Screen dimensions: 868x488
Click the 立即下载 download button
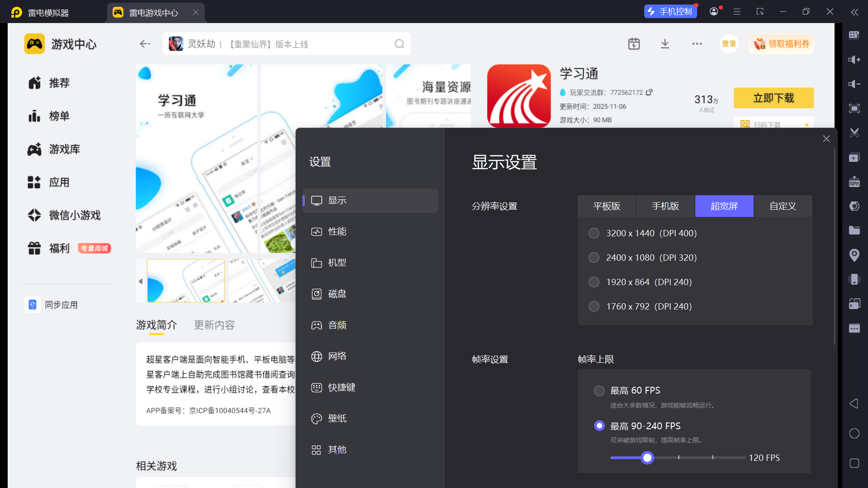point(773,98)
